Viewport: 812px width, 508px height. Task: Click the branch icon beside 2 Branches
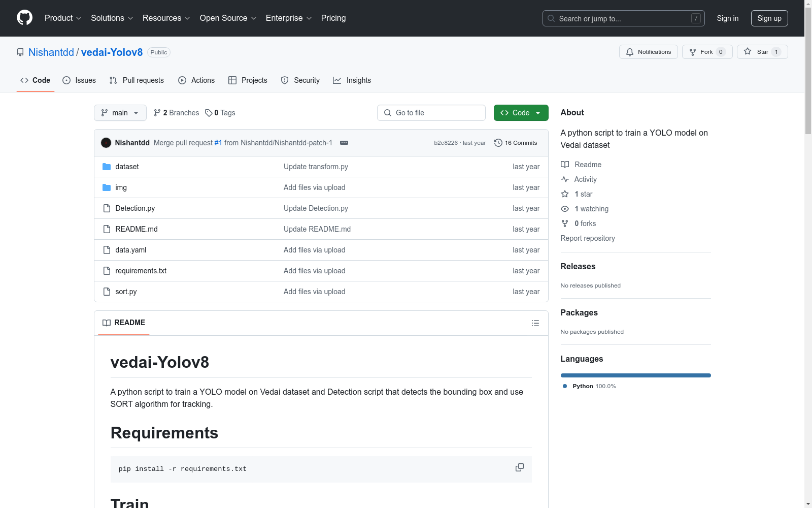point(157,113)
